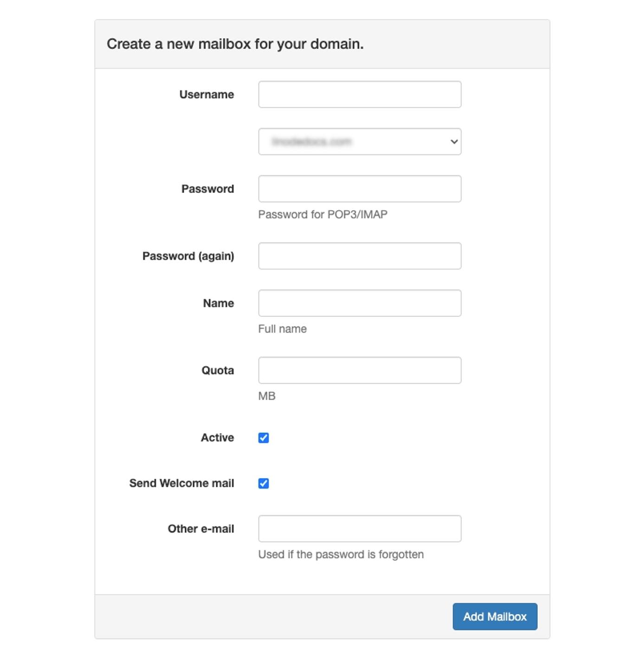Toggle the Active mailbox setting
644x655 pixels.
pos(263,437)
